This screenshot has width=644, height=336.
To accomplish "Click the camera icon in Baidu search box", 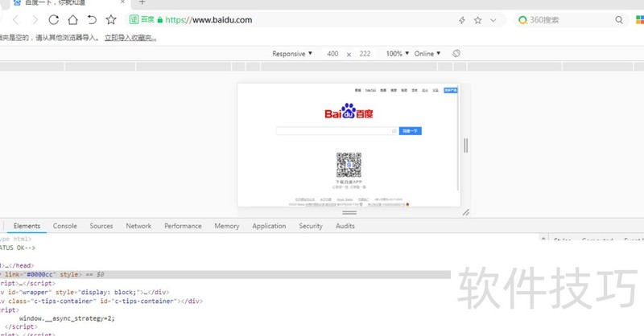I will coord(394,131).
